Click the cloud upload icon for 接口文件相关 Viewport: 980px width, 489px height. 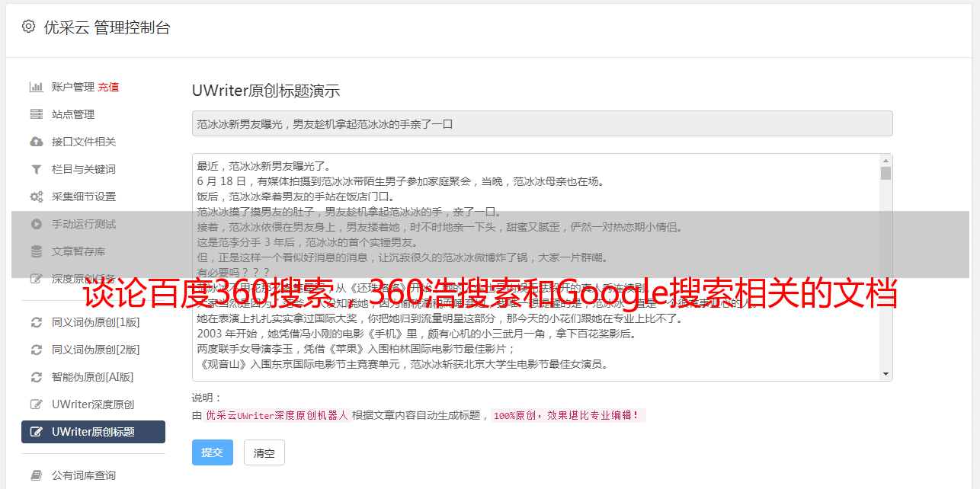point(36,142)
